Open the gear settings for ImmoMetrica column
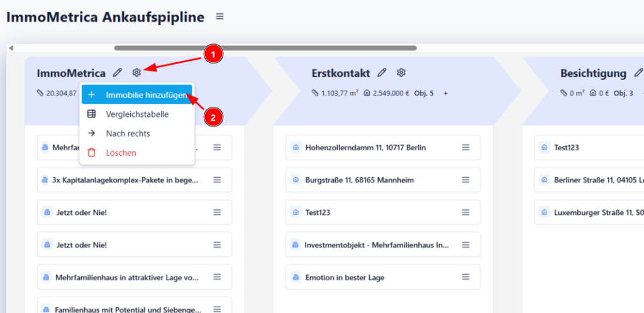This screenshot has width=644, height=313. coord(136,74)
